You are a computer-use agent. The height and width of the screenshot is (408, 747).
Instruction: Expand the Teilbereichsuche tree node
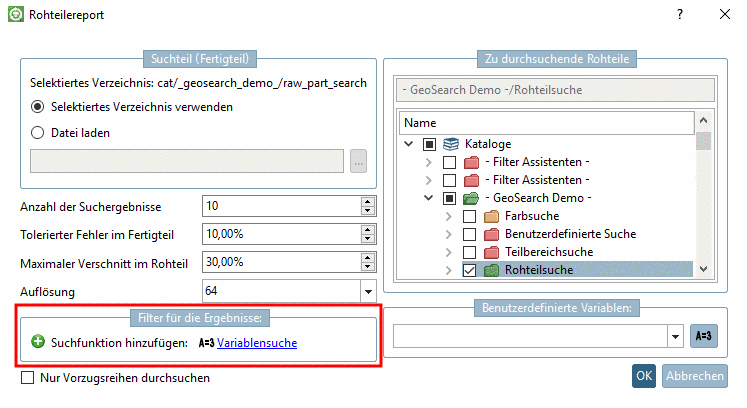449,252
